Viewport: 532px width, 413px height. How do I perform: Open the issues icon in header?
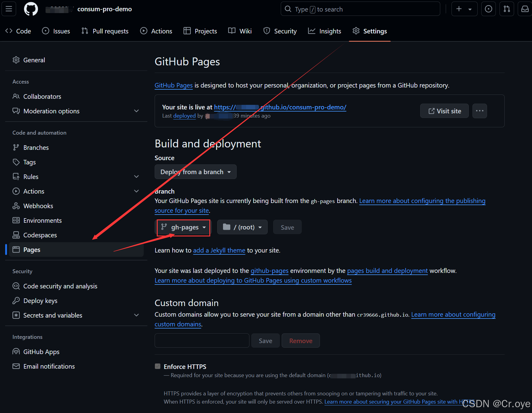(x=489, y=9)
